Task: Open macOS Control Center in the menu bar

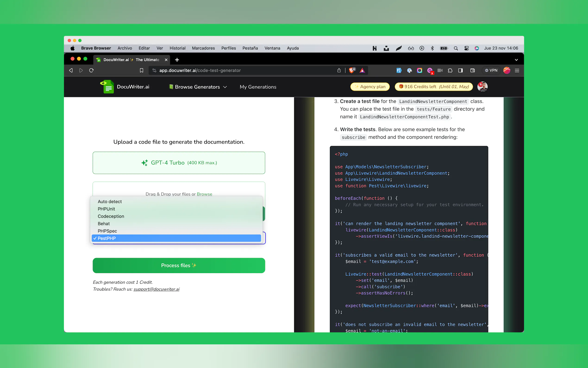Action: point(466,48)
